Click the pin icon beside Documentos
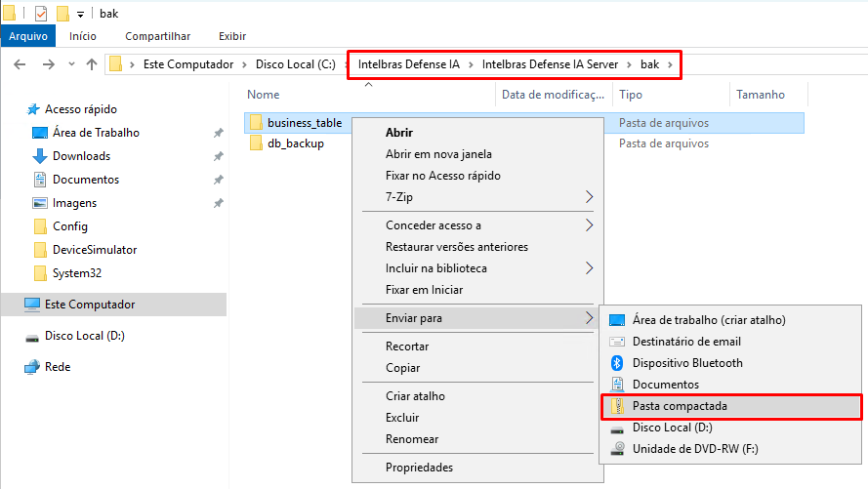The image size is (868, 489). (219, 180)
